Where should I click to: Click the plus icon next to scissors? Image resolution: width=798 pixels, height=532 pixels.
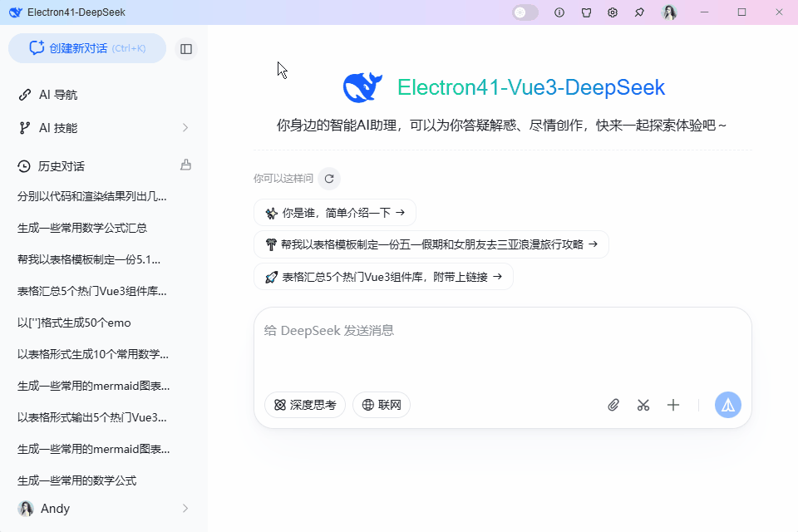[x=673, y=405]
